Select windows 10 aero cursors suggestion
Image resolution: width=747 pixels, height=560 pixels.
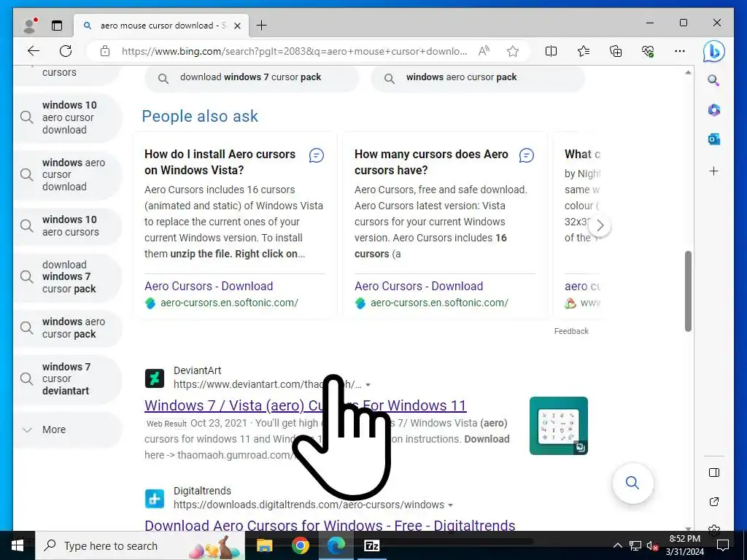[x=67, y=226]
